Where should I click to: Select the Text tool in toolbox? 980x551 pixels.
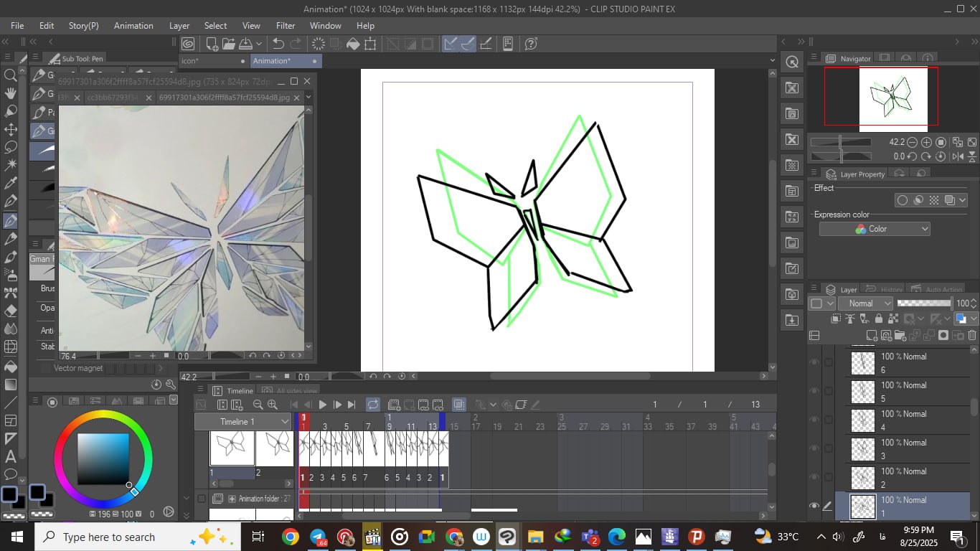(11, 456)
